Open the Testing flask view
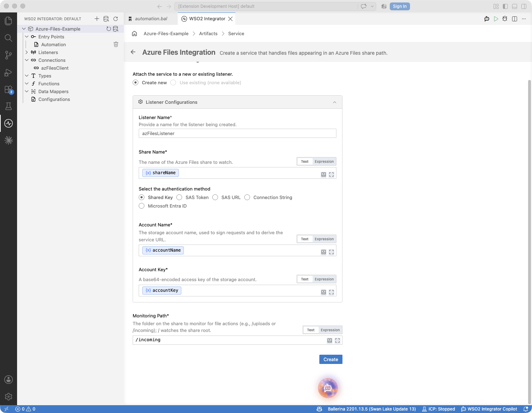Viewport: 532px width, 413px height. pos(9,106)
